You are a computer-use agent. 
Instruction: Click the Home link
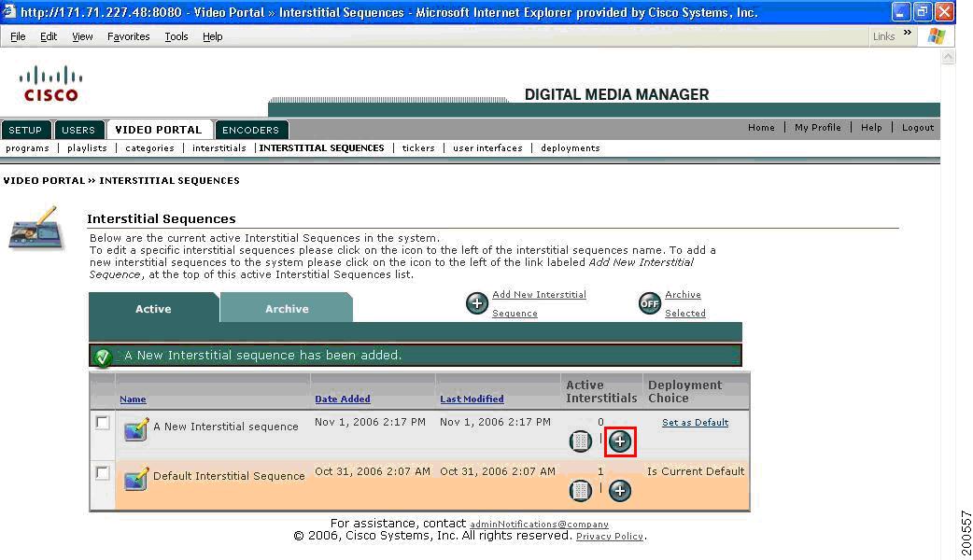(x=761, y=127)
